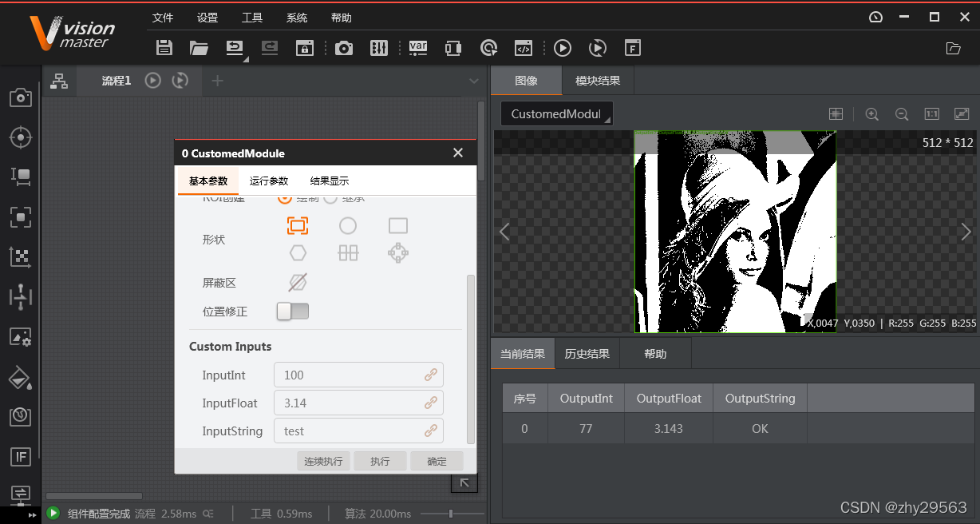The width and height of the screenshot is (980, 524).
Task: Open the 设置 menu
Action: pyautogui.click(x=207, y=18)
